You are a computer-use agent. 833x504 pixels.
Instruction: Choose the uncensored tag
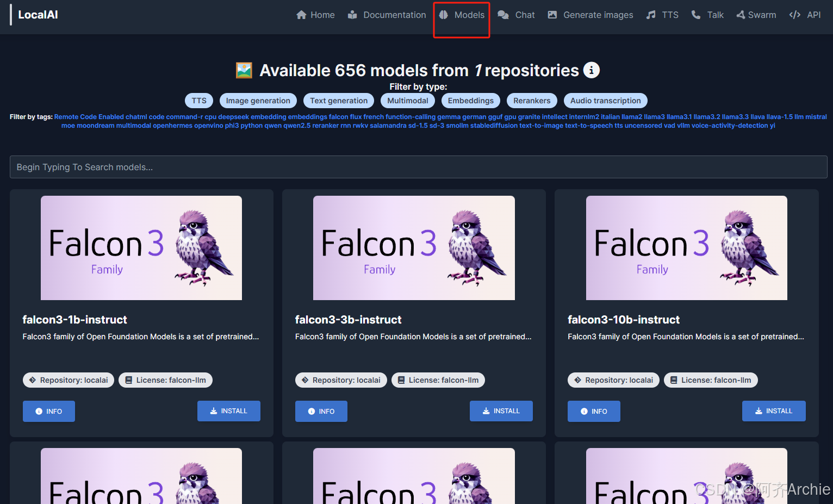(643, 126)
